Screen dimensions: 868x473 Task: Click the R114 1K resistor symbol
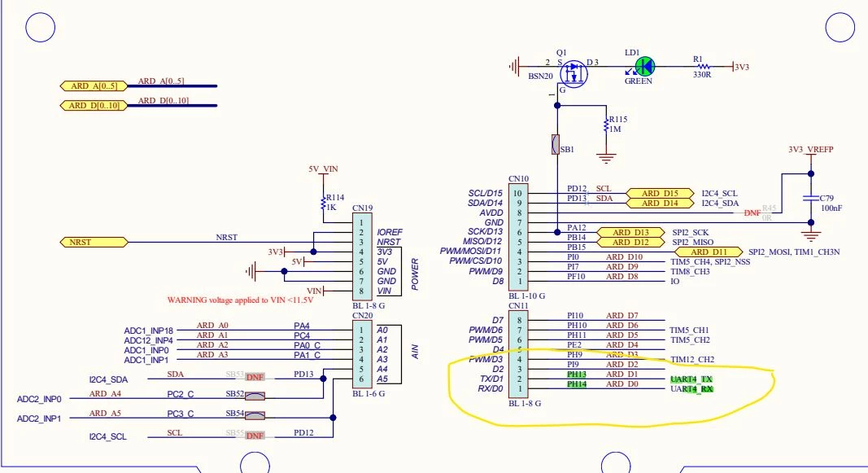(323, 203)
